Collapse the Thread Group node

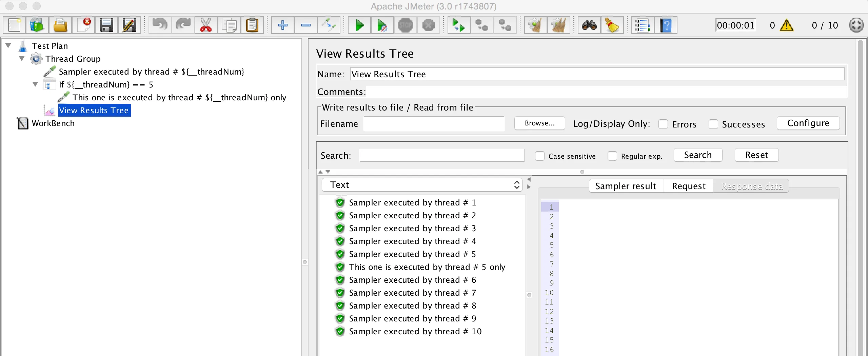(x=22, y=58)
